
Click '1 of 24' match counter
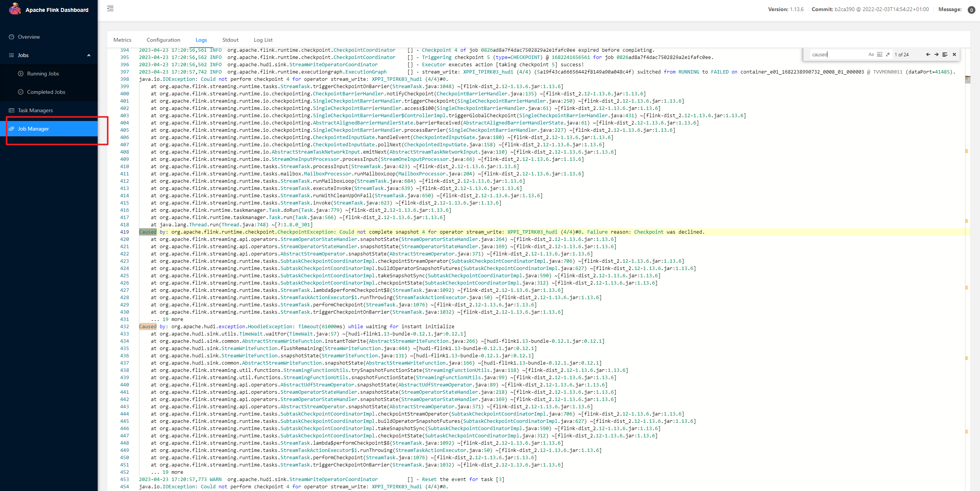[901, 54]
